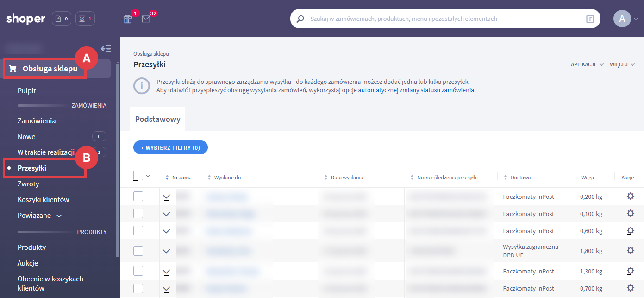The image size is (644, 298).
Task: Expand the APLIKACJE dropdown
Action: point(587,64)
